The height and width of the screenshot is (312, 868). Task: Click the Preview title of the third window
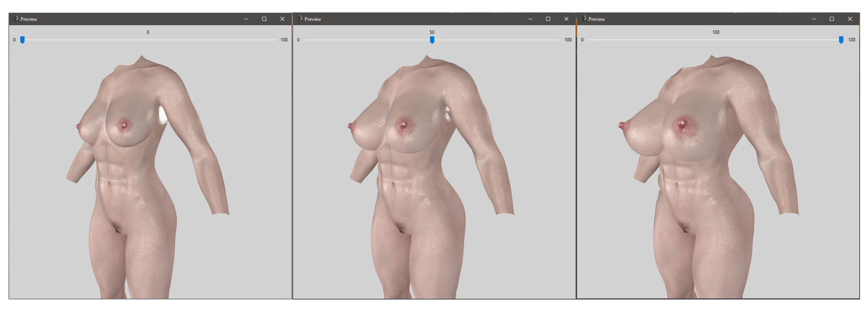click(x=596, y=19)
